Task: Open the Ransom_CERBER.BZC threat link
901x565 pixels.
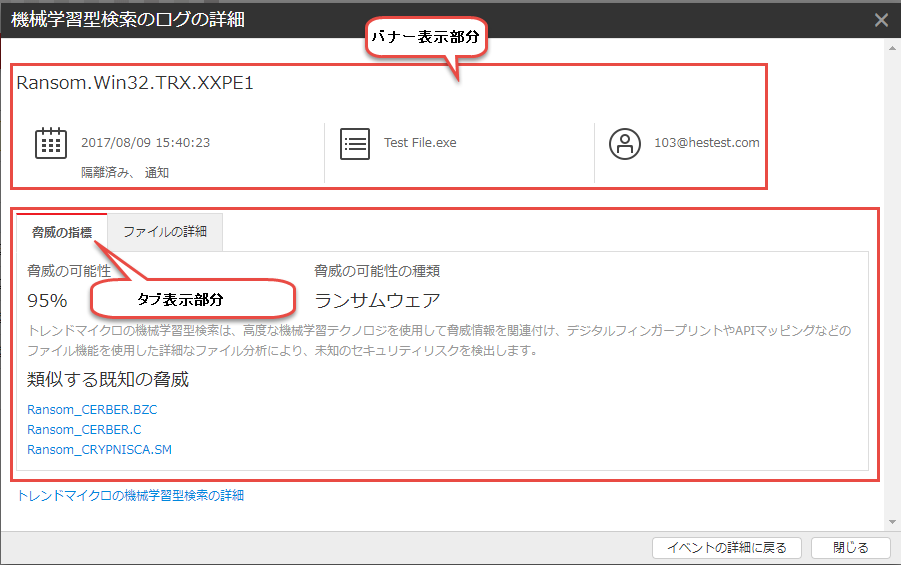Action: pyautogui.click(x=92, y=410)
